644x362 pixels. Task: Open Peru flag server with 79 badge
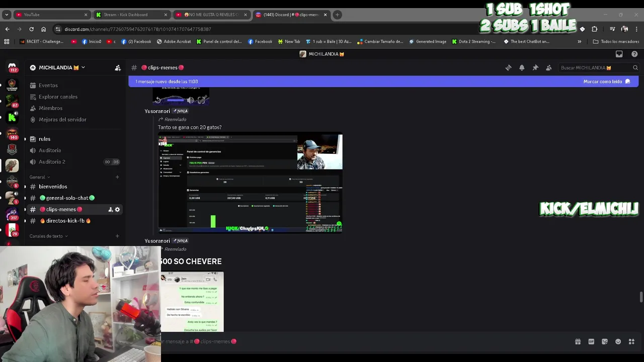click(x=12, y=230)
